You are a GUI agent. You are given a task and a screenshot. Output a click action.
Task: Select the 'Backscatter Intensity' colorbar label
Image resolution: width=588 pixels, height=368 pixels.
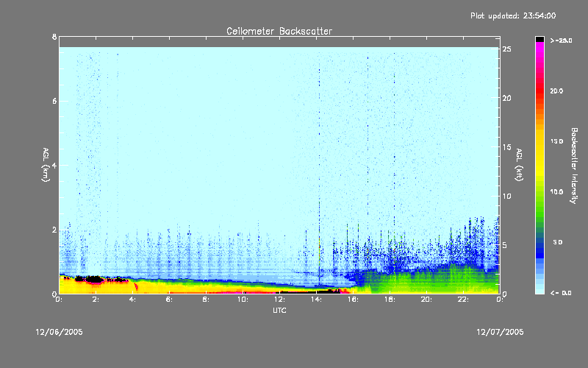[x=574, y=166]
